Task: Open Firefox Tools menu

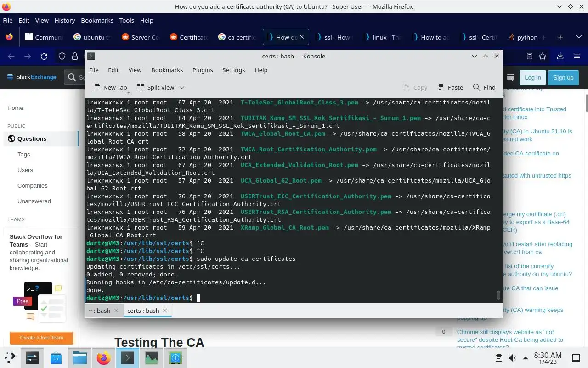Action: [x=126, y=20]
